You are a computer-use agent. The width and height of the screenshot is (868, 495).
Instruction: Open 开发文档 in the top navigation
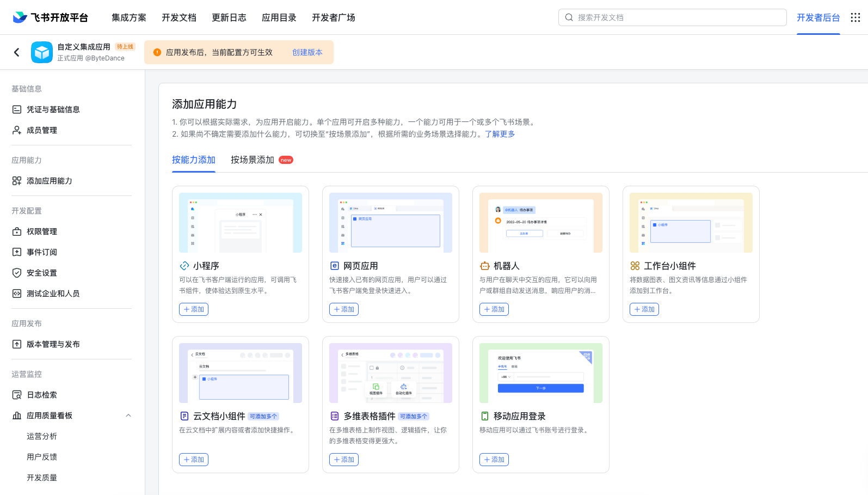tap(178, 17)
